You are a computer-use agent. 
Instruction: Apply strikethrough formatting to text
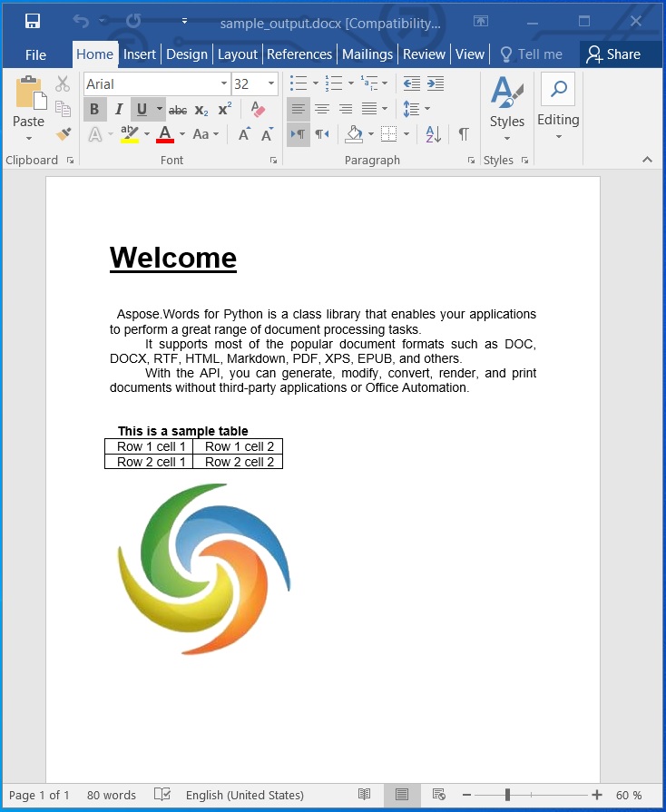(178, 110)
